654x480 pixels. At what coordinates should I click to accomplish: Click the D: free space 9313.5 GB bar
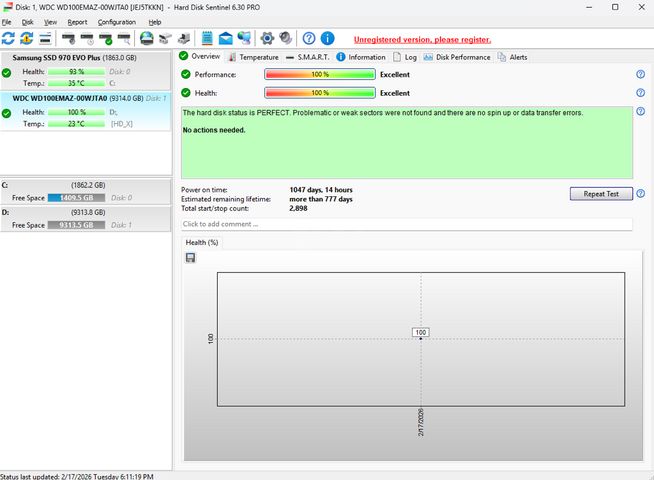(76, 225)
